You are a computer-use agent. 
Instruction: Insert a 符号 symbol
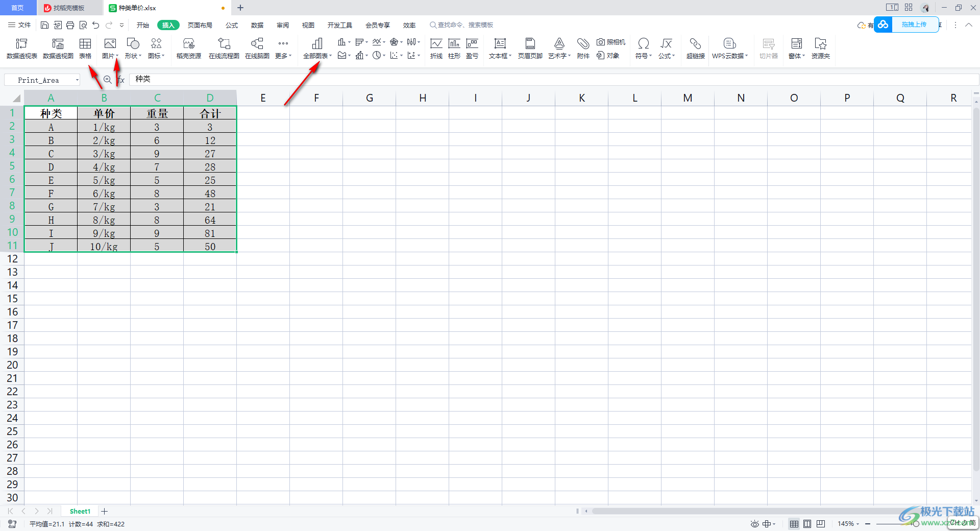(x=644, y=49)
